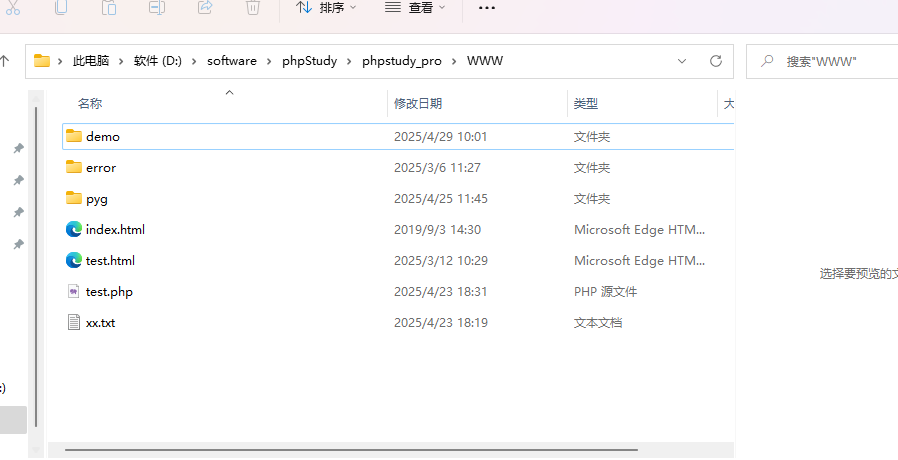Expand chevron before 此电脑 breadcrumb
Screen dimensions: 898x460
click(x=61, y=61)
